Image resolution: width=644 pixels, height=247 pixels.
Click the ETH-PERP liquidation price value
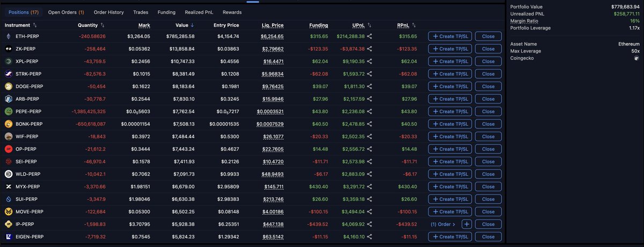(x=272, y=36)
